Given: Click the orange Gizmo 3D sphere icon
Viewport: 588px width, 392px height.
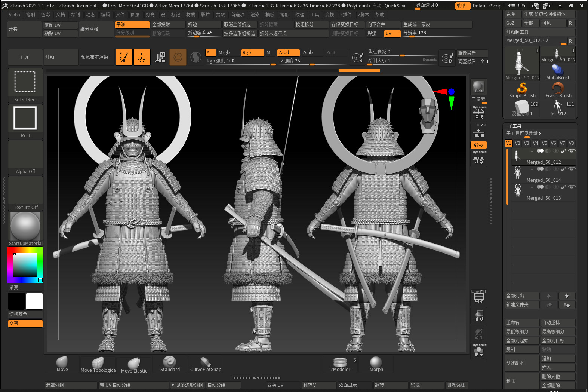Looking at the screenshot, I should point(178,57).
